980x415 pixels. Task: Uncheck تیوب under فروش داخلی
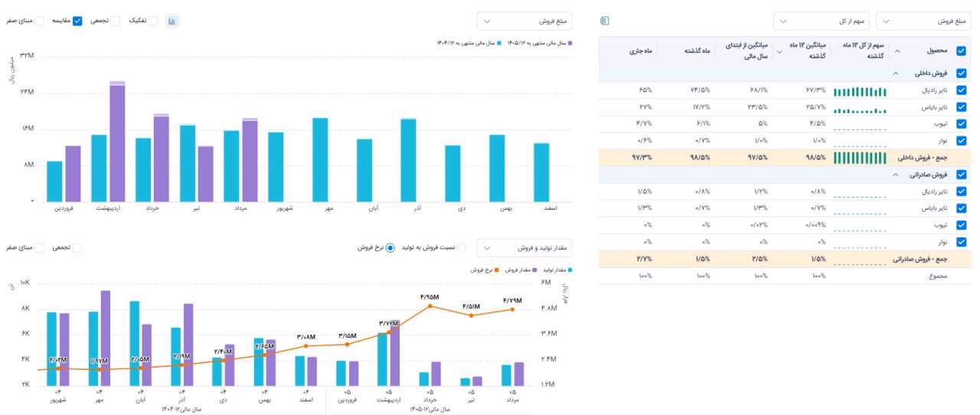pyautogui.click(x=962, y=124)
